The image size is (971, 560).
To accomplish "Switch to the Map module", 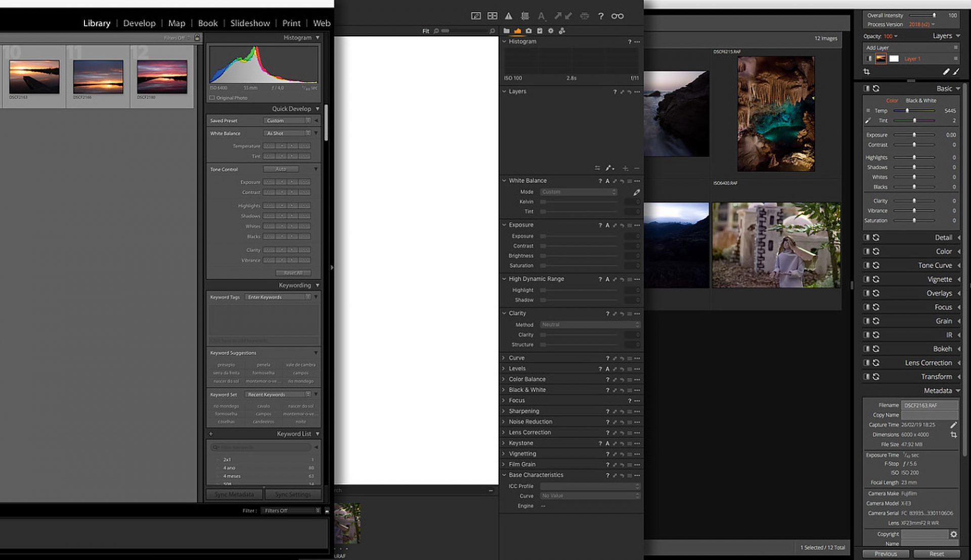I will (176, 23).
